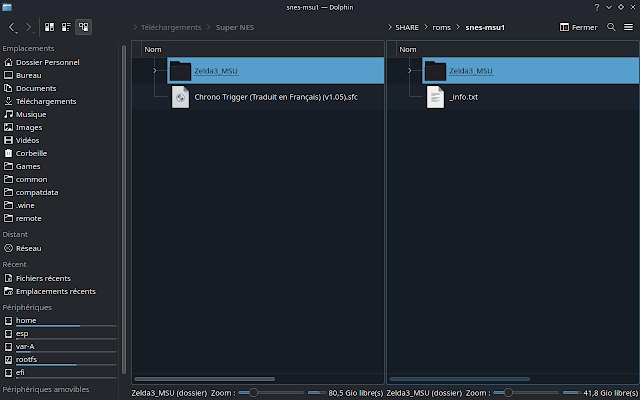This screenshot has height=400, width=640.
Task: Click the SHARE breadcrumb in right pane
Action: point(407,27)
